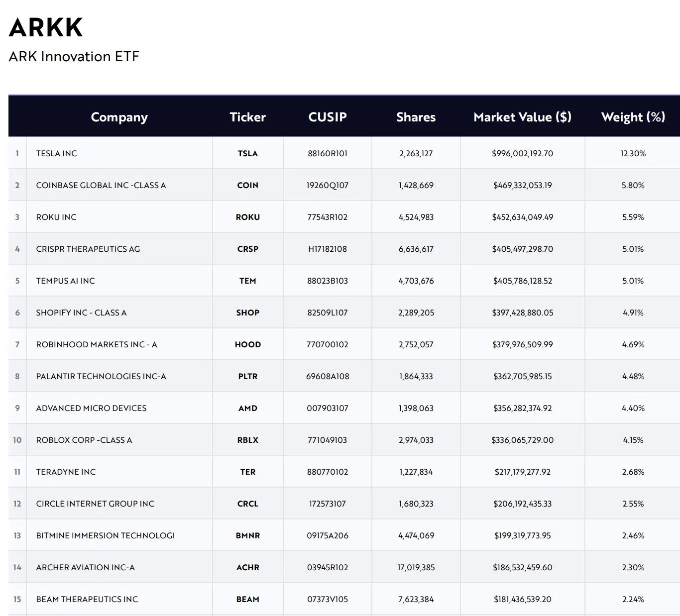Sort by the Ticker column header

(247, 117)
